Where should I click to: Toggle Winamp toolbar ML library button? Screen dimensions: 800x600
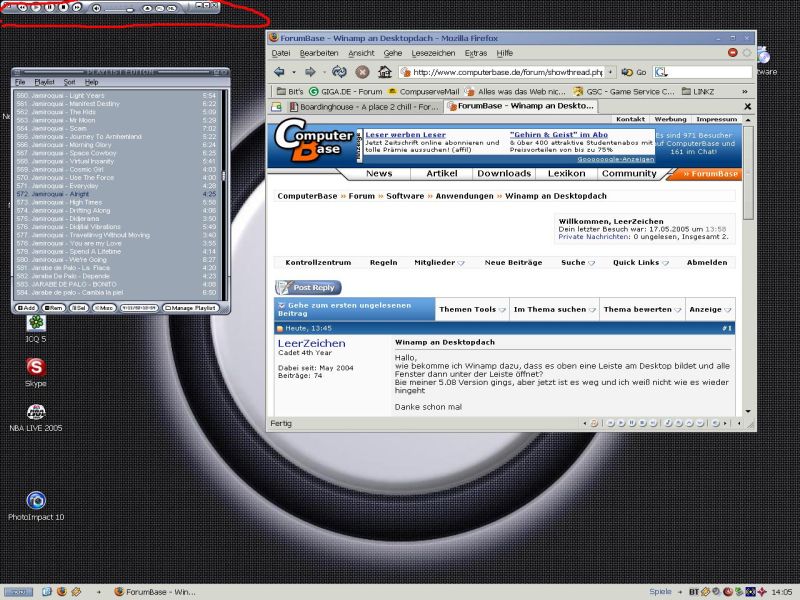tap(171, 8)
